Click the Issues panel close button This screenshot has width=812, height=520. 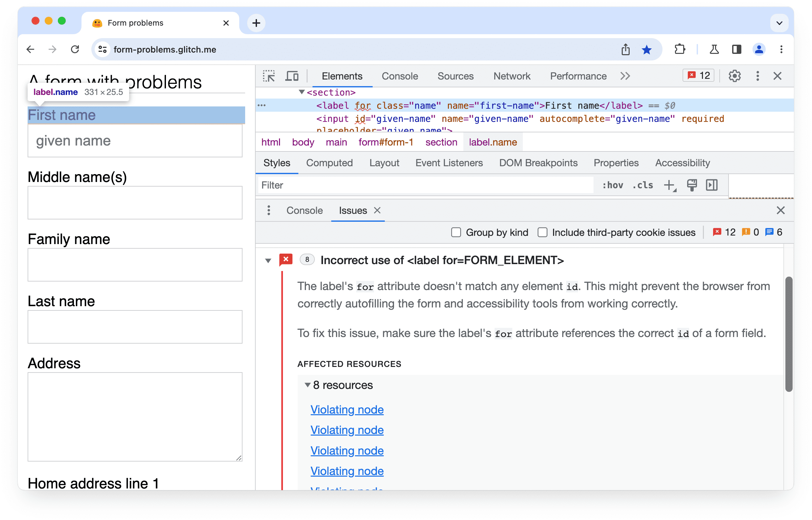tap(377, 210)
